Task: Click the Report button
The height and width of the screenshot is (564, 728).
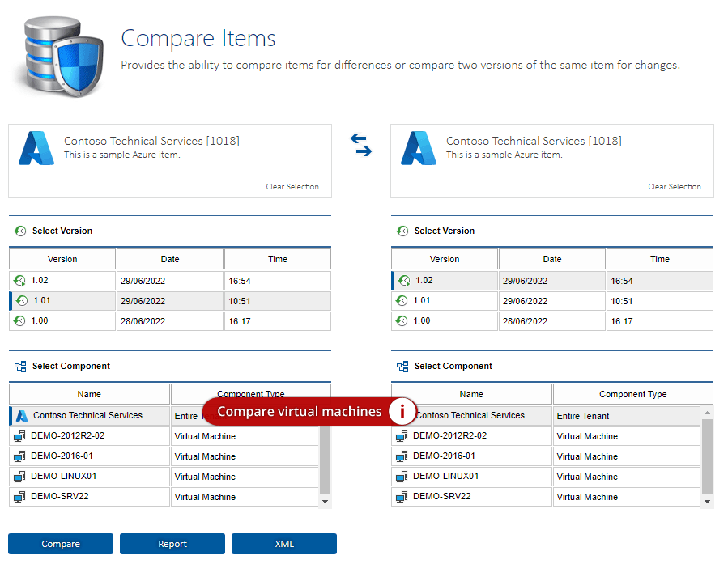Action: coord(172,544)
